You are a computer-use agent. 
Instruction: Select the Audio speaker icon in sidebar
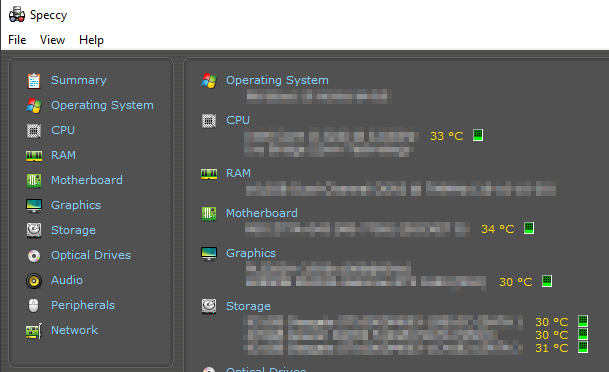pos(34,280)
